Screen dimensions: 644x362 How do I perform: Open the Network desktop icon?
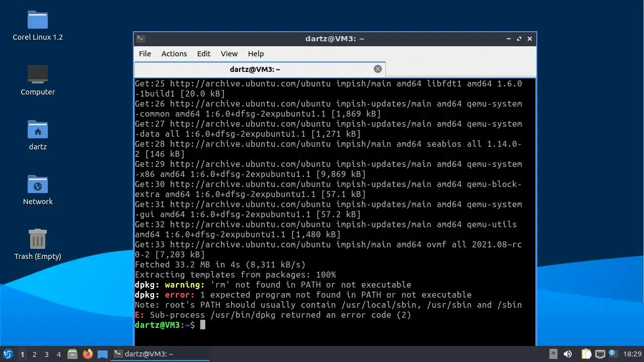coord(38,190)
